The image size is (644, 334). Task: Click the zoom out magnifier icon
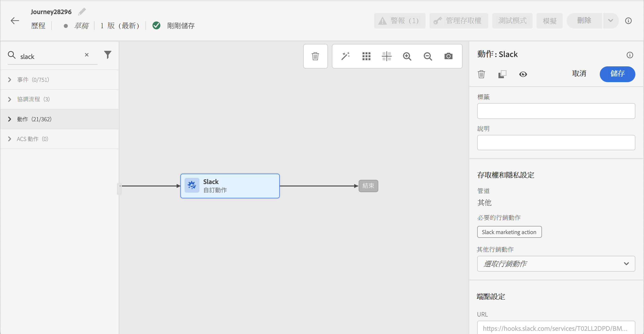pos(428,56)
